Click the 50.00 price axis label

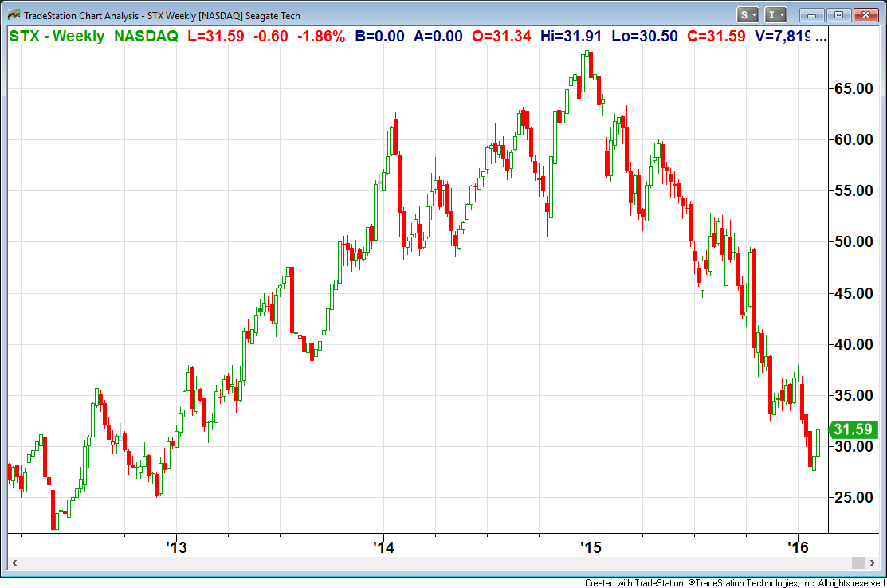pos(854,242)
